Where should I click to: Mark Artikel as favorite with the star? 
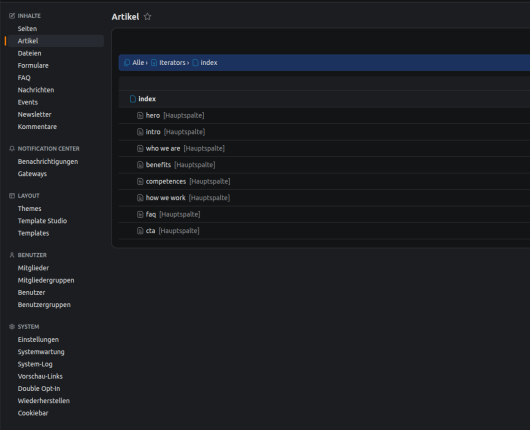(x=147, y=17)
